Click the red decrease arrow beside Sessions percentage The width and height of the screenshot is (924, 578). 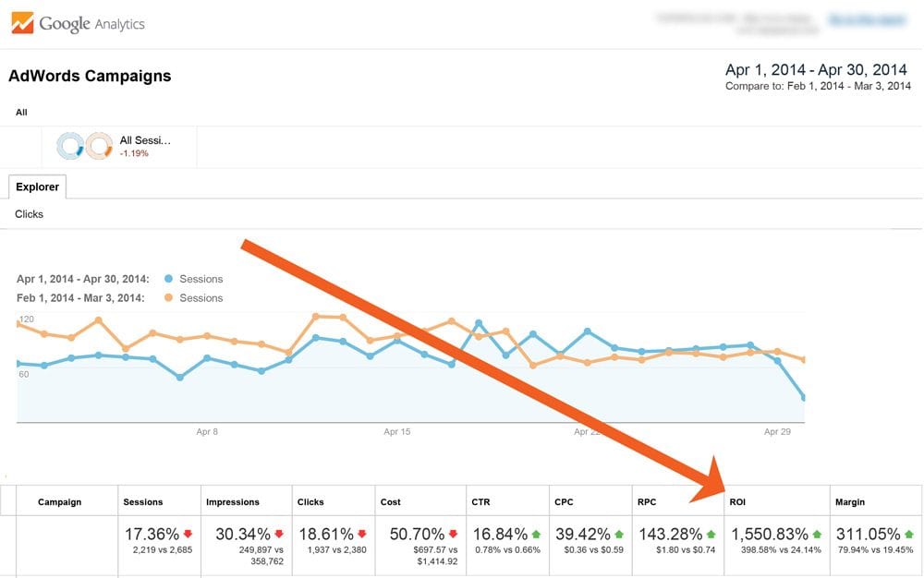[189, 534]
